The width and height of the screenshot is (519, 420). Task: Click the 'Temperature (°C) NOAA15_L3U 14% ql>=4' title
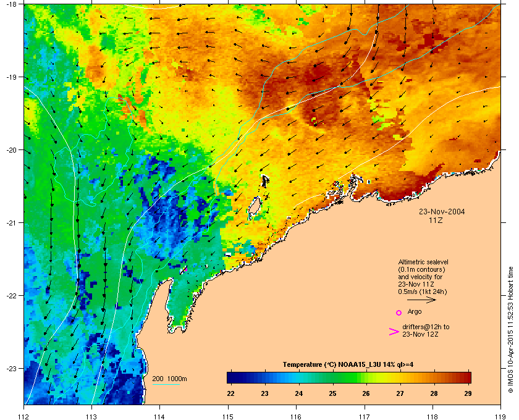348,365
